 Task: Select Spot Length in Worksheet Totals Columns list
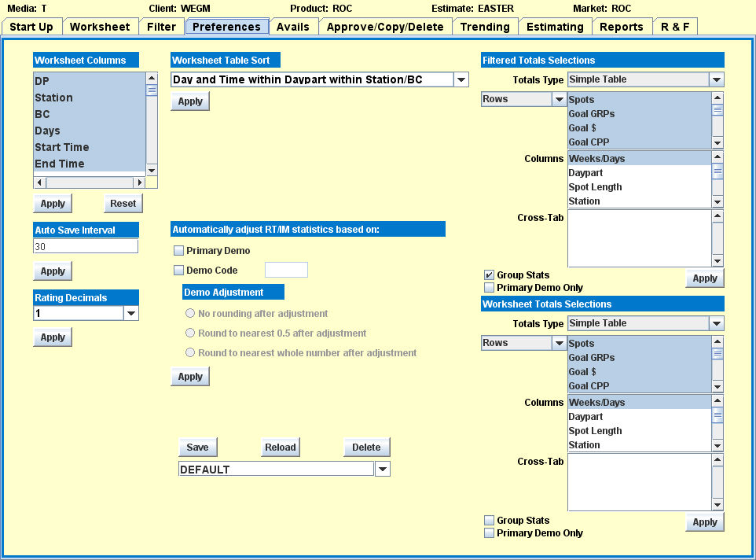(x=640, y=431)
